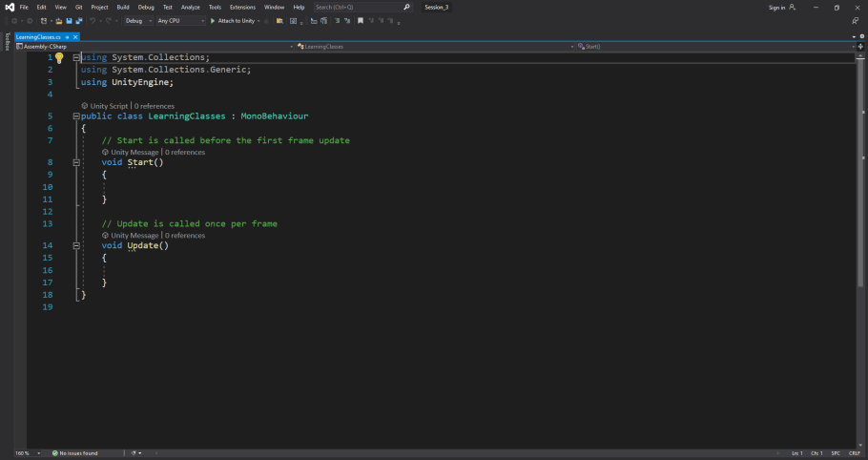
Task: Close the LearningClasses.cs tab
Action: (76, 37)
